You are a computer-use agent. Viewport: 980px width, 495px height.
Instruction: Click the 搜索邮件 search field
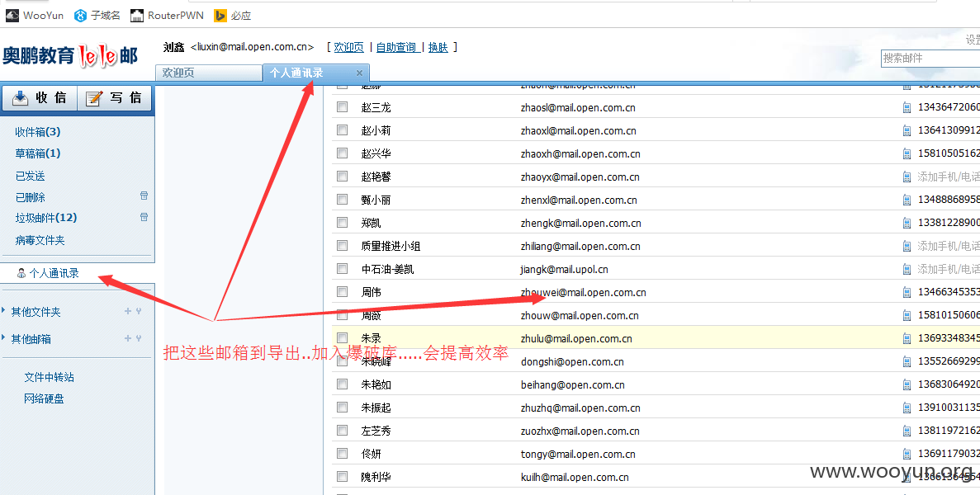coord(930,58)
